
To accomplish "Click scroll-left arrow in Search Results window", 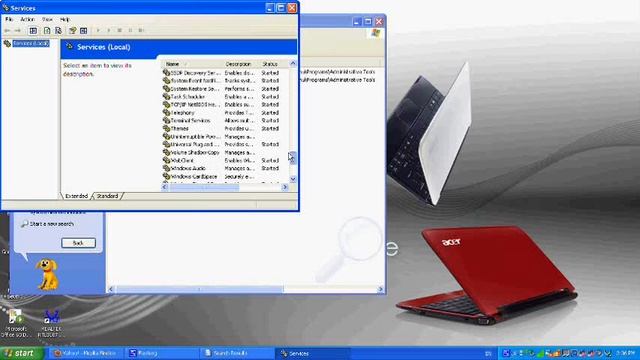I will click(111, 289).
